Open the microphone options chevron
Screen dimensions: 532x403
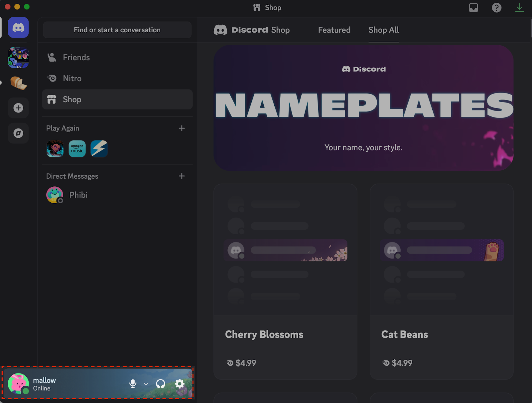146,384
